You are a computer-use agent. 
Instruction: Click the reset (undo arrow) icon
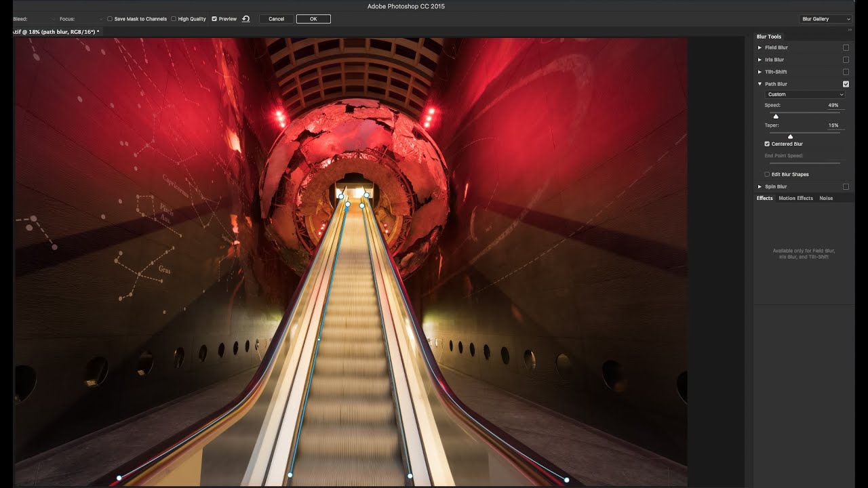tap(246, 19)
